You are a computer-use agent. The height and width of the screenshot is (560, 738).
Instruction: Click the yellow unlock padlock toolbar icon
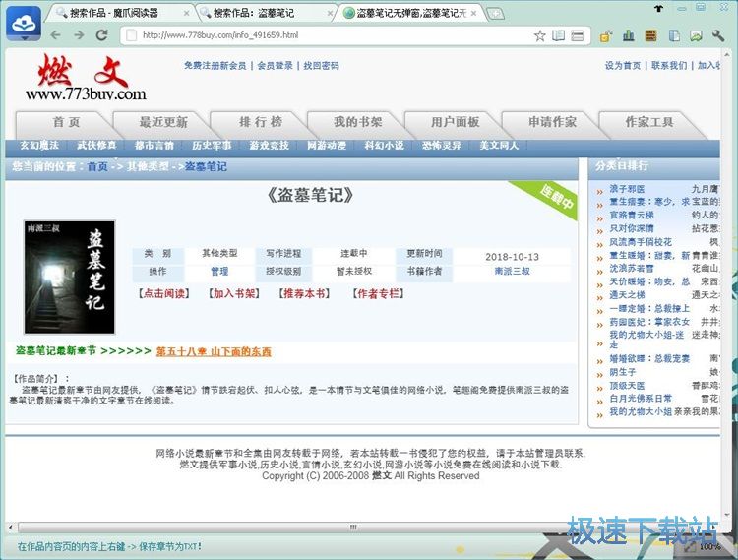(605, 36)
